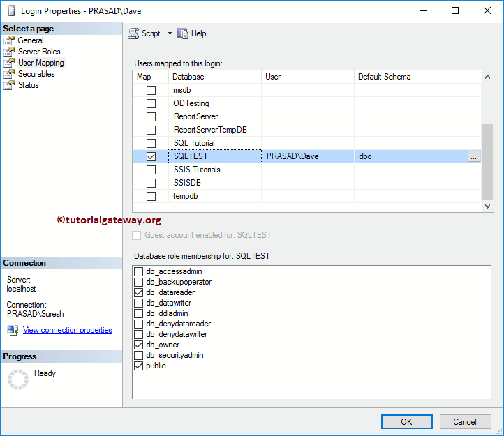The width and height of the screenshot is (504, 436).
Task: Click the OK button
Action: [406, 421]
